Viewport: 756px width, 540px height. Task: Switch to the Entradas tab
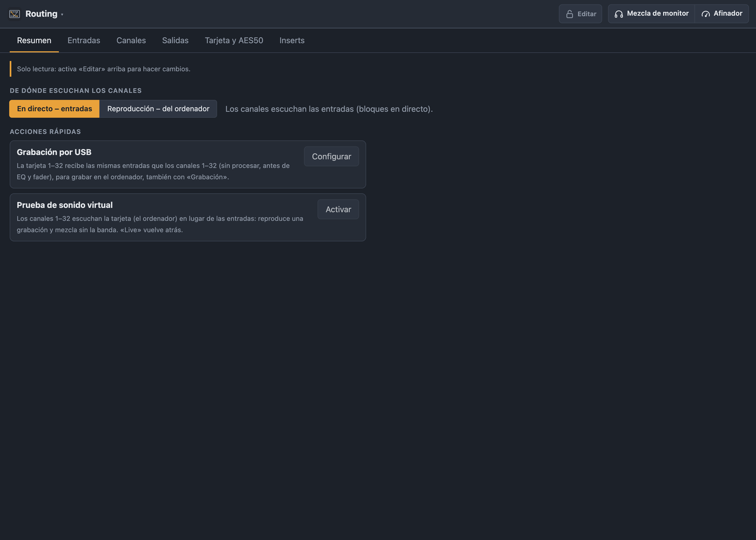(x=84, y=40)
